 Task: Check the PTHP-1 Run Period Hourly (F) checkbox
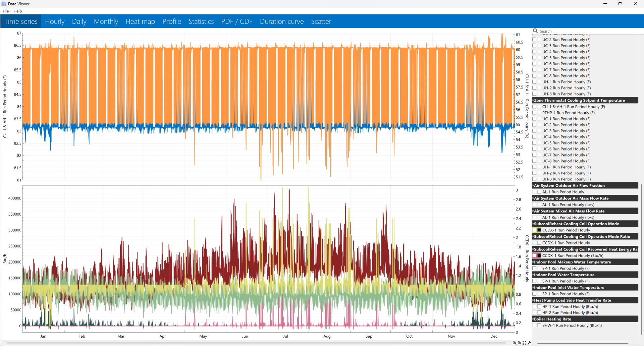(534, 113)
